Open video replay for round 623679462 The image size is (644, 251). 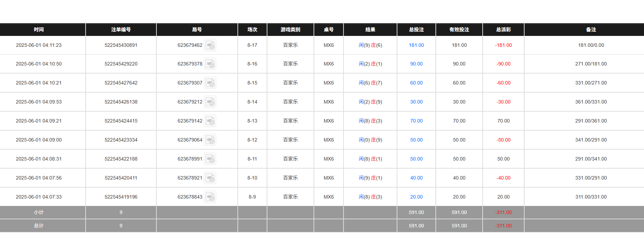click(x=210, y=45)
